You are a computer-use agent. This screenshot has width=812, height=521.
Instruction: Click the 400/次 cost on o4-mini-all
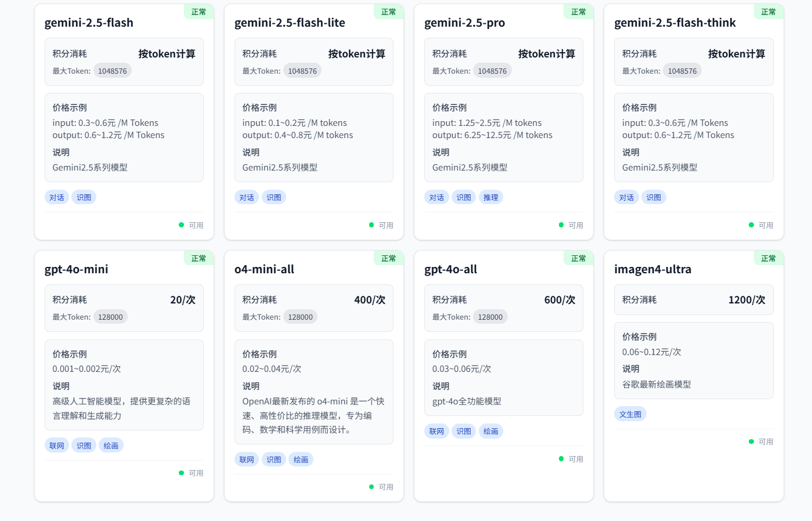pyautogui.click(x=370, y=300)
